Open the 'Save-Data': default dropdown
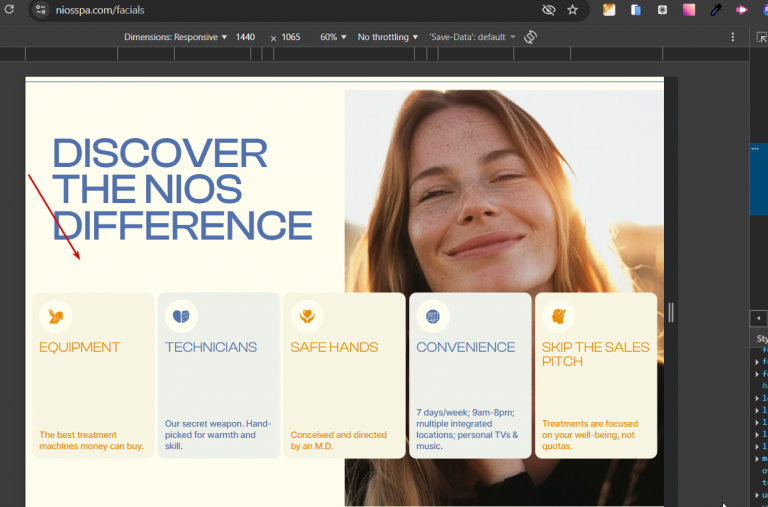Screen dimensions: 768x507 [x=472, y=37]
